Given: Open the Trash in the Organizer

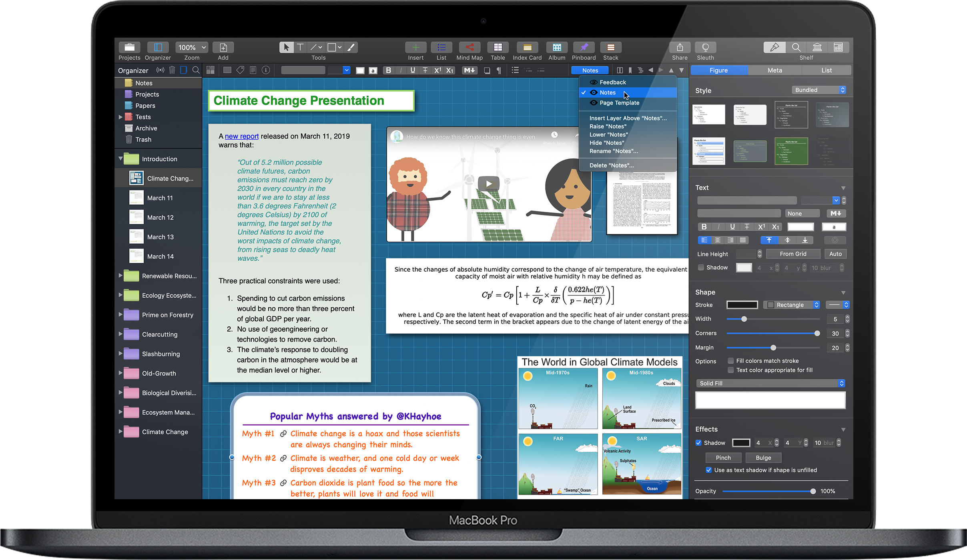Looking at the screenshot, I should (143, 139).
